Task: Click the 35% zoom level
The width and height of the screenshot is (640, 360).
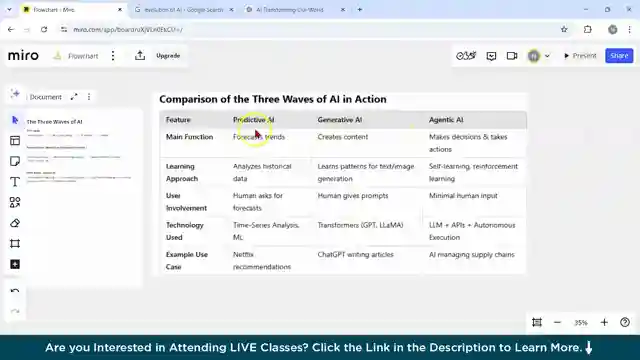Action: tap(580, 322)
